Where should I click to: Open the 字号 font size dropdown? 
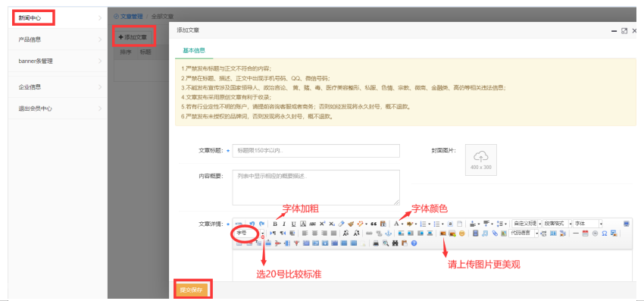(249, 234)
